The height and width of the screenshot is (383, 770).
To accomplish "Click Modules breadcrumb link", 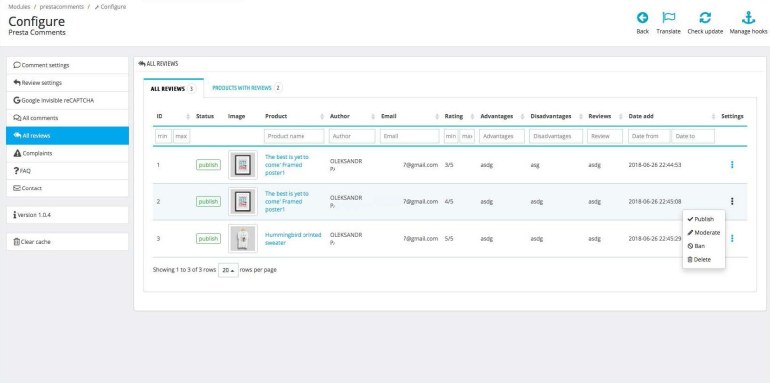I will click(19, 7).
